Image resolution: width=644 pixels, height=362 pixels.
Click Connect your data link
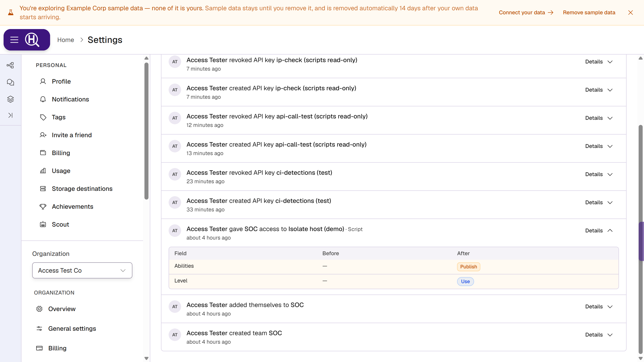pos(526,13)
